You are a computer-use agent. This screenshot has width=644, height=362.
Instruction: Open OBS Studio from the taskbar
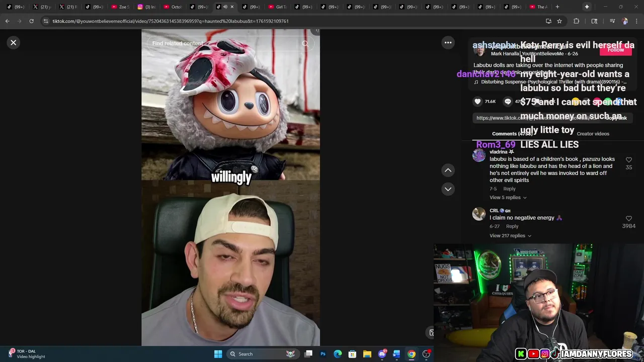(x=426, y=354)
